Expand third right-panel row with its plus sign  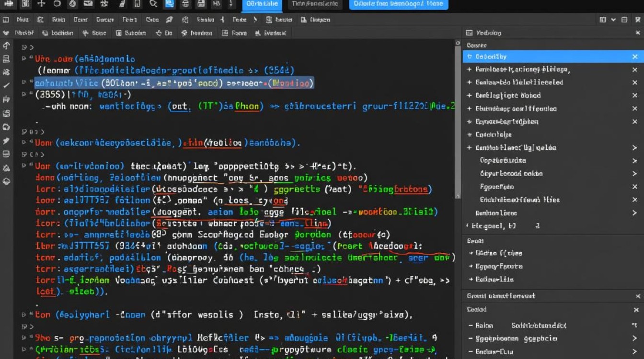[x=470, y=82]
